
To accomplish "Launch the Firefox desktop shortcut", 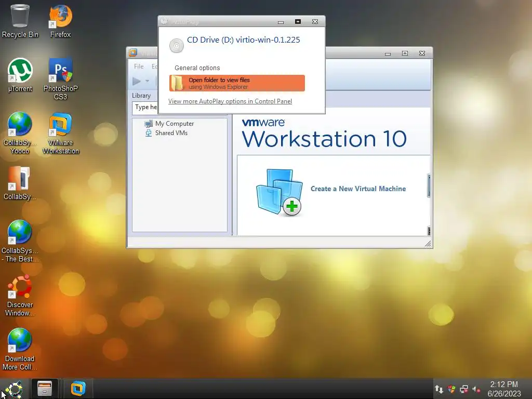I will coord(60,20).
